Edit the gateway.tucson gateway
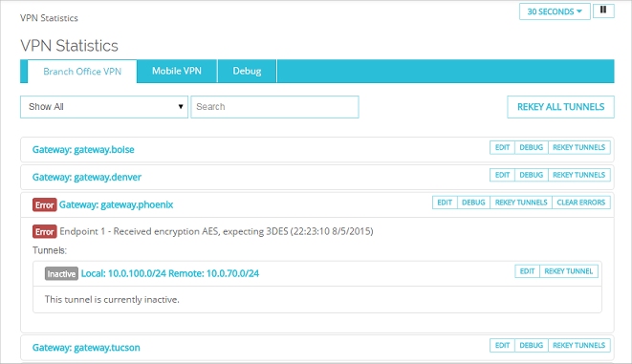The height and width of the screenshot is (364, 632). pyautogui.click(x=502, y=345)
